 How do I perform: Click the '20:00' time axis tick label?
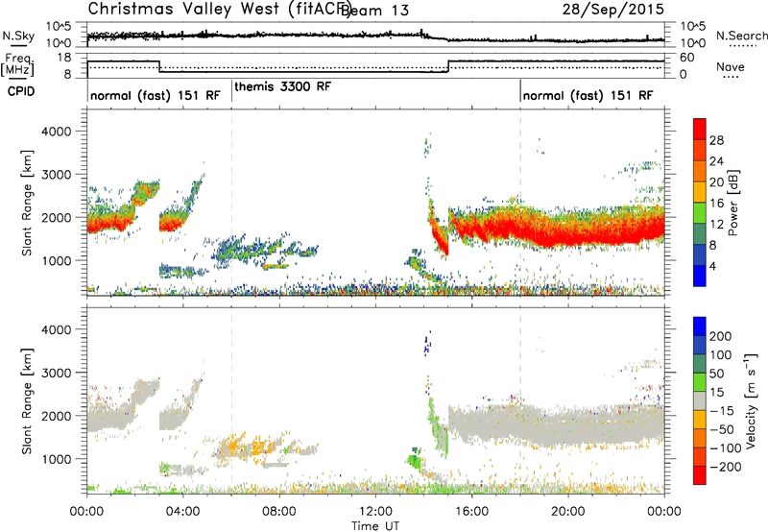coord(567,512)
